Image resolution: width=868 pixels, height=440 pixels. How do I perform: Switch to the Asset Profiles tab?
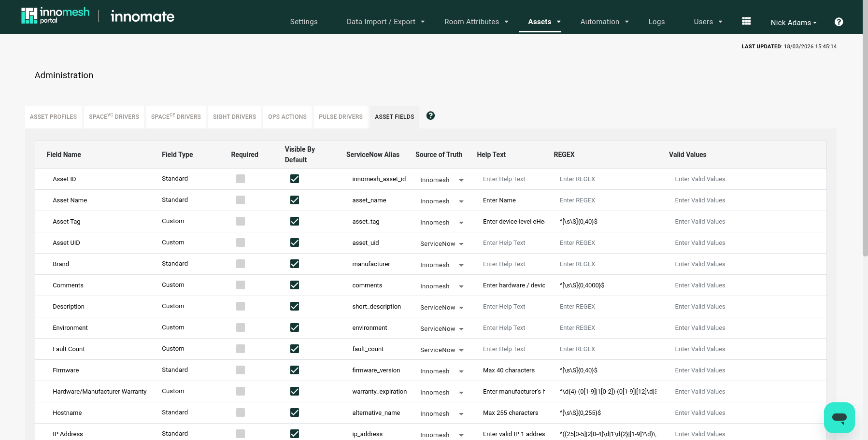point(53,117)
